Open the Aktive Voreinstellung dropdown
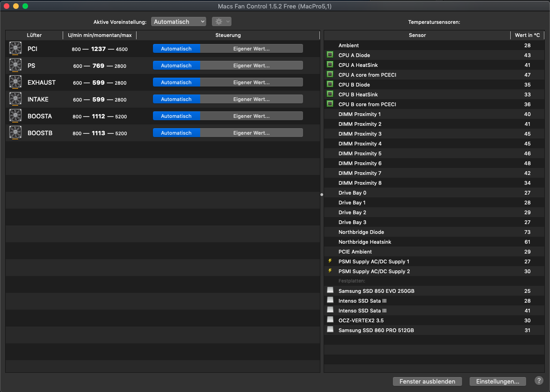 click(x=179, y=22)
